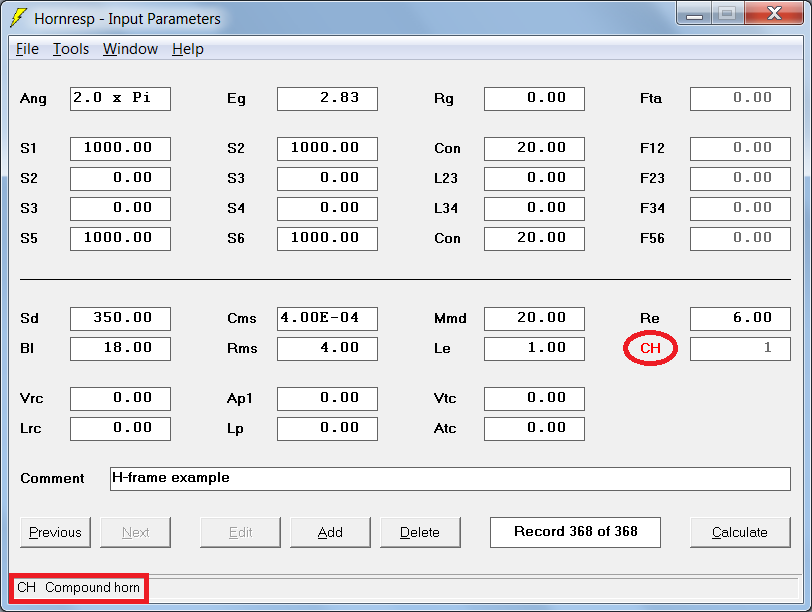The image size is (812, 612).
Task: Click the red CH label
Action: tap(650, 348)
